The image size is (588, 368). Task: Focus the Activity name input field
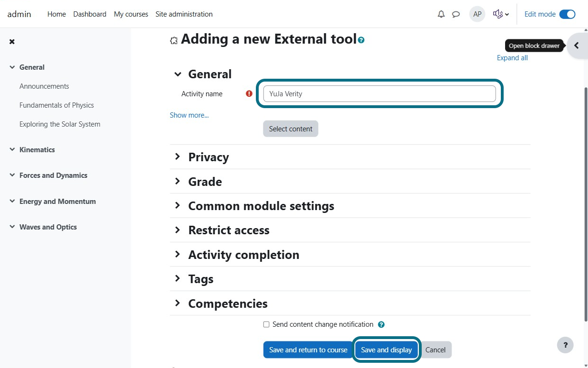click(x=380, y=93)
